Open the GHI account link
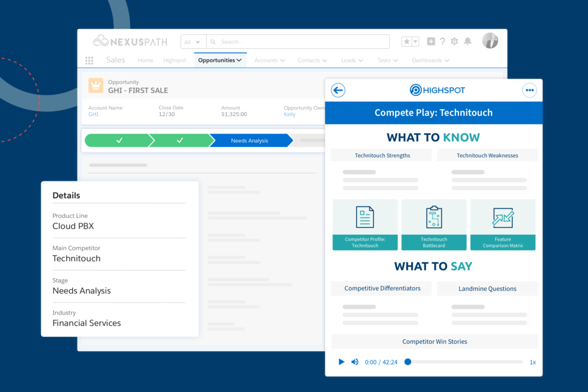This screenshot has height=392, width=588. [93, 114]
